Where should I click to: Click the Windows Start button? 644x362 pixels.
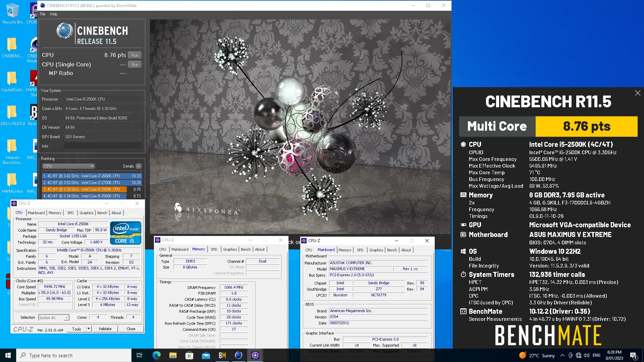8,355
